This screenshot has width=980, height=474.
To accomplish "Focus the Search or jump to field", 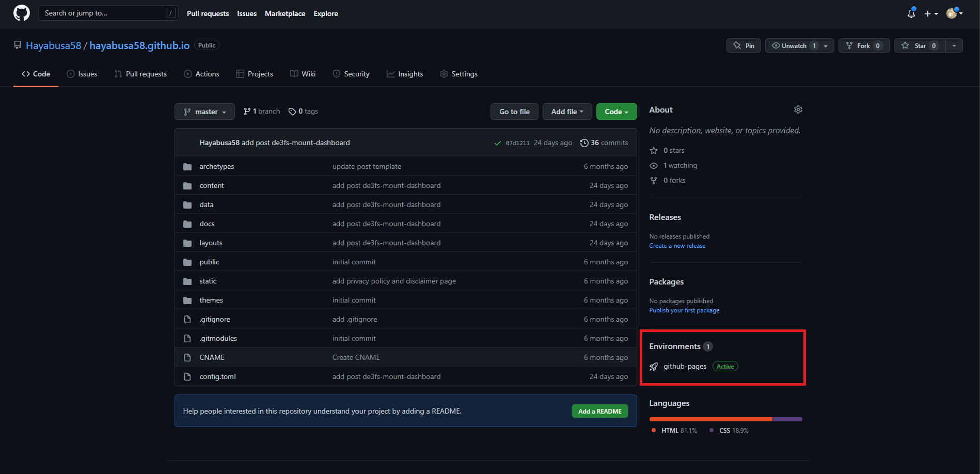I will pyautogui.click(x=108, y=13).
